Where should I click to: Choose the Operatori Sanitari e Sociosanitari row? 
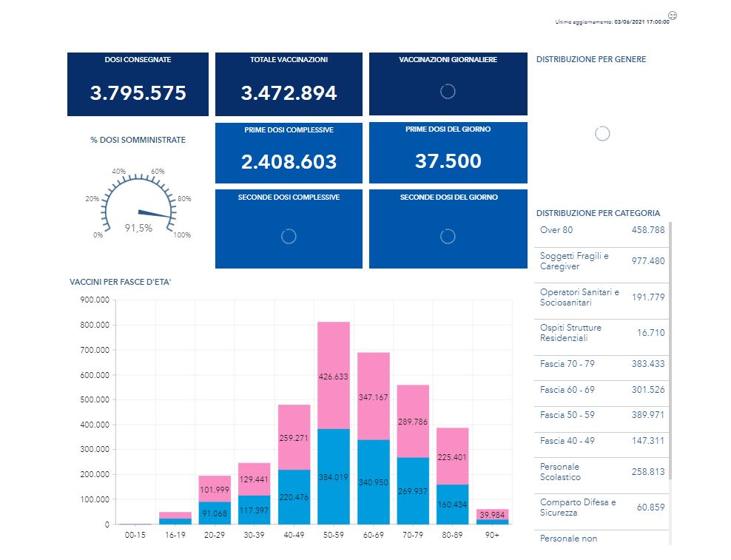point(602,297)
